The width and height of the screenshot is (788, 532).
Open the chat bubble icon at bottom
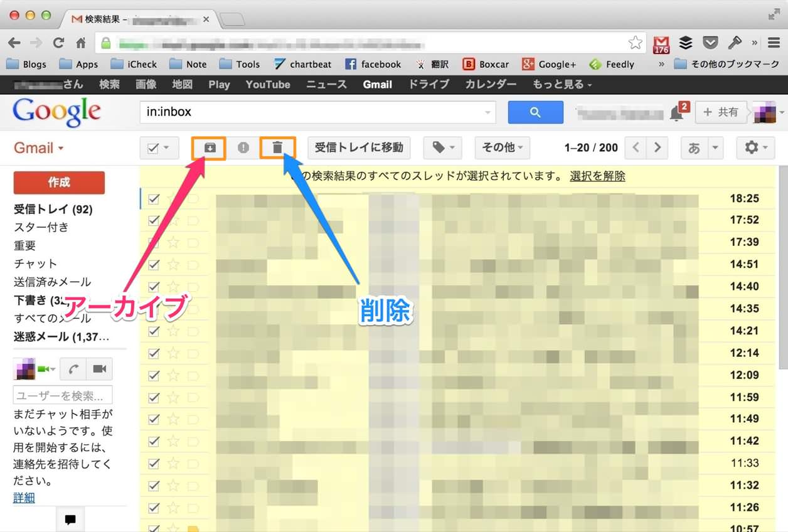(70, 519)
